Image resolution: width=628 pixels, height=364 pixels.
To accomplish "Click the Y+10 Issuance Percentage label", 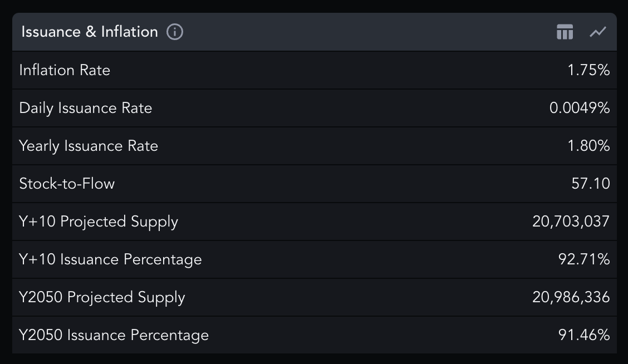I will click(x=110, y=259).
